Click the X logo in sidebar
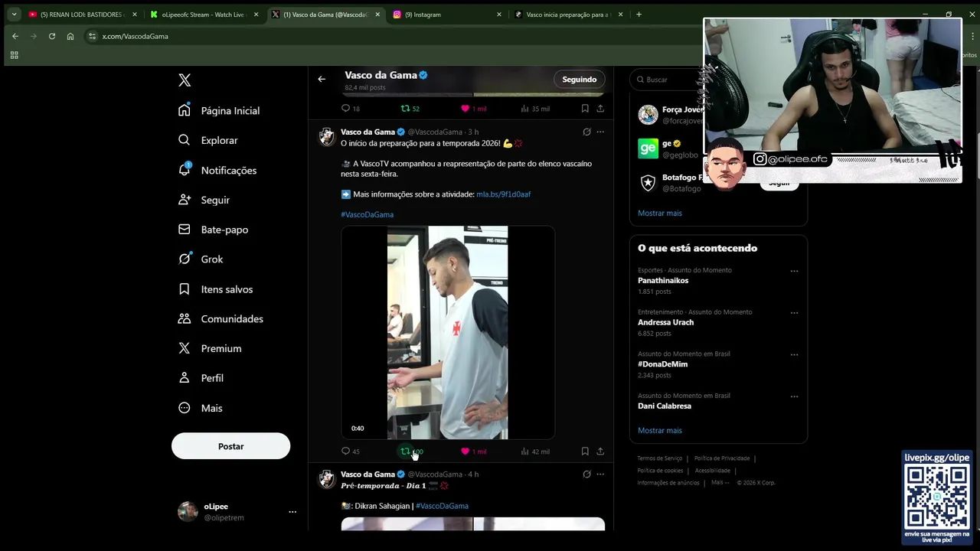 point(185,80)
